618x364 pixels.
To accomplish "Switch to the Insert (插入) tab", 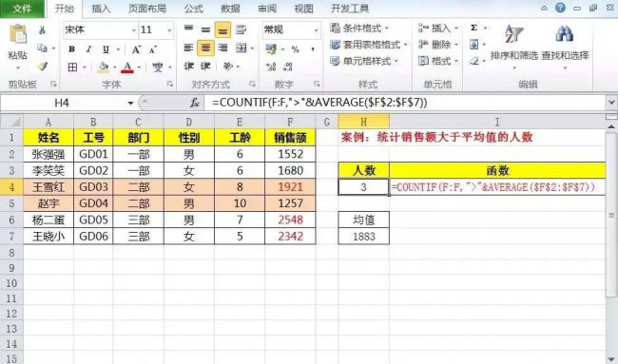I will pos(101,9).
